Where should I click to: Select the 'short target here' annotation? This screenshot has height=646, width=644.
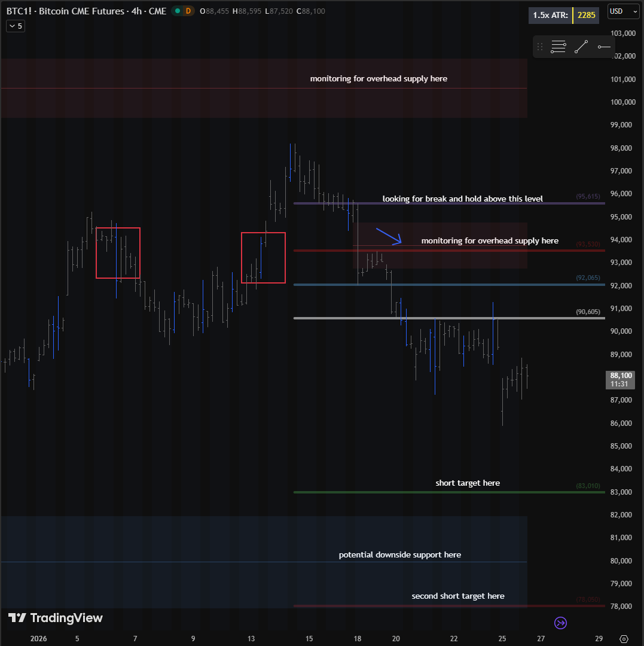click(x=468, y=483)
